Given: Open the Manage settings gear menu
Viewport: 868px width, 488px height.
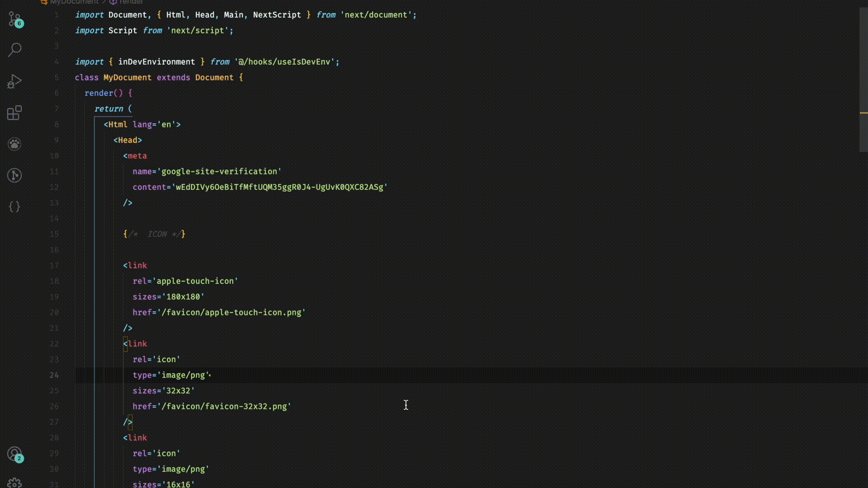Looking at the screenshot, I should click(14, 483).
